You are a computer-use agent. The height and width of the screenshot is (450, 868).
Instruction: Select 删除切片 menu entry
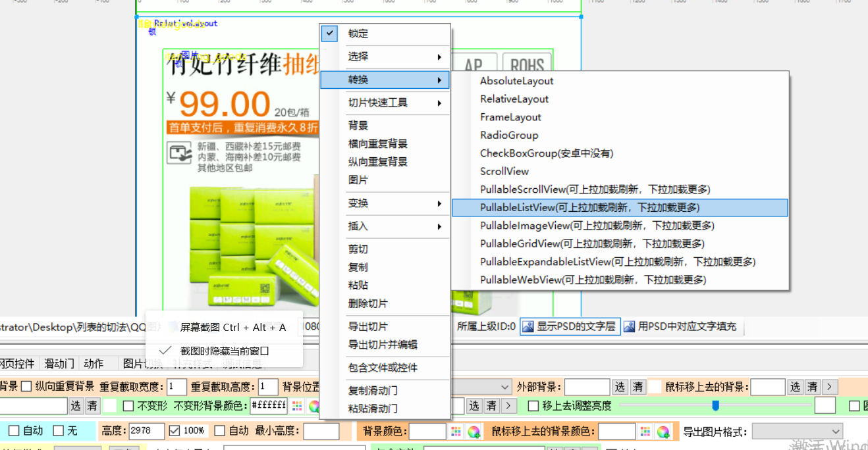point(385,303)
